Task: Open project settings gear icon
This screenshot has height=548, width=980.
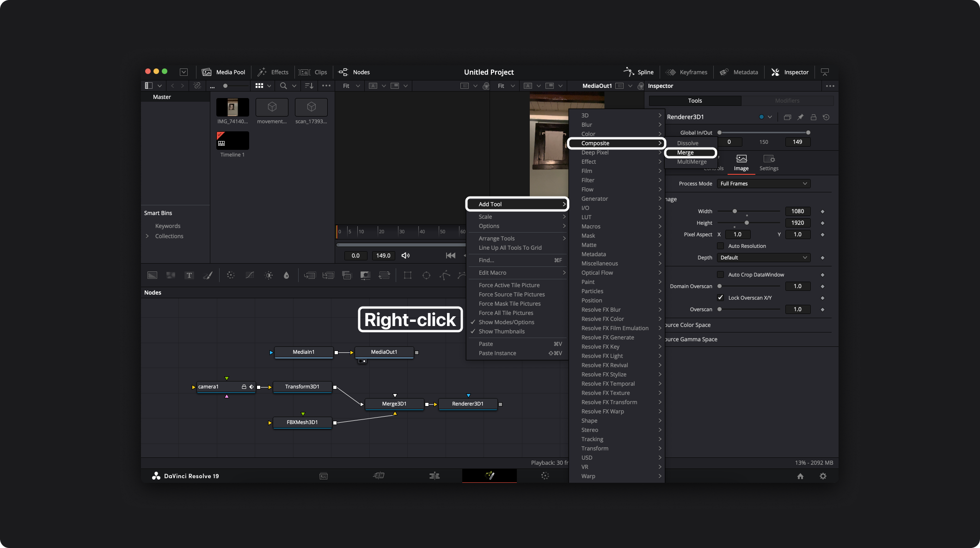Action: [x=823, y=476]
